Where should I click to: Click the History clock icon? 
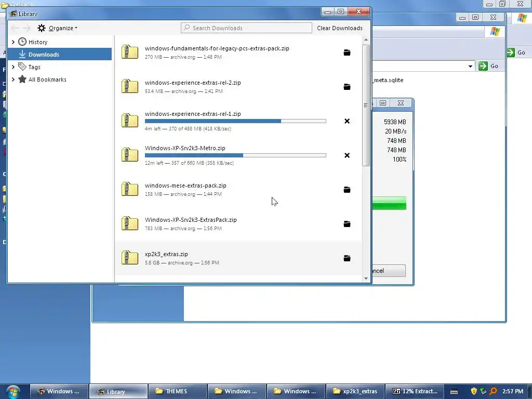coord(22,42)
